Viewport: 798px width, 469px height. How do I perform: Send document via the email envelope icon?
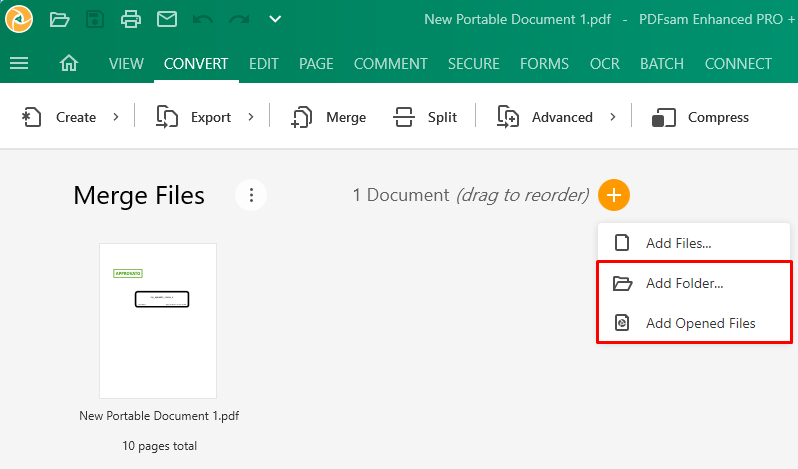[x=167, y=19]
